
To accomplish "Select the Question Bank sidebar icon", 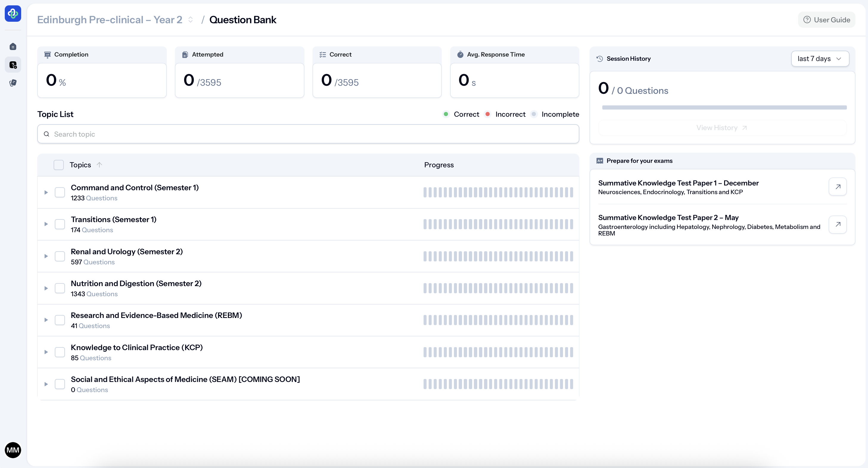I will [x=13, y=65].
